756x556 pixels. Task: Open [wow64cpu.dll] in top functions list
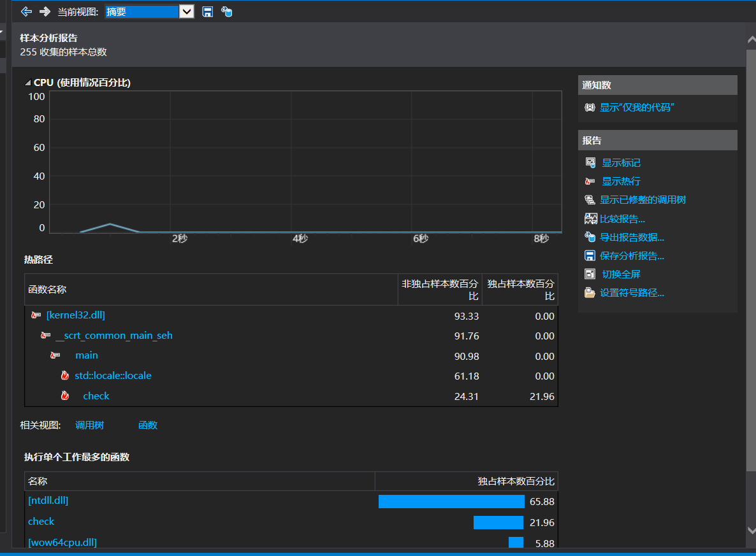[62, 543]
